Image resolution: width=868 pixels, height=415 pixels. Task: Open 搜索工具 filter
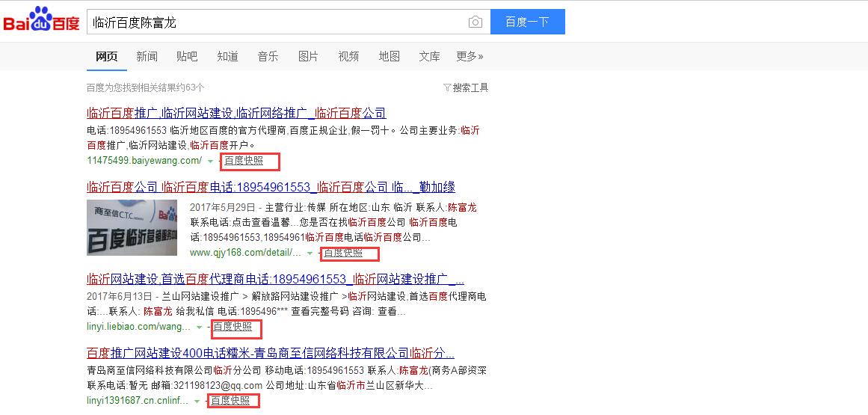[x=466, y=87]
